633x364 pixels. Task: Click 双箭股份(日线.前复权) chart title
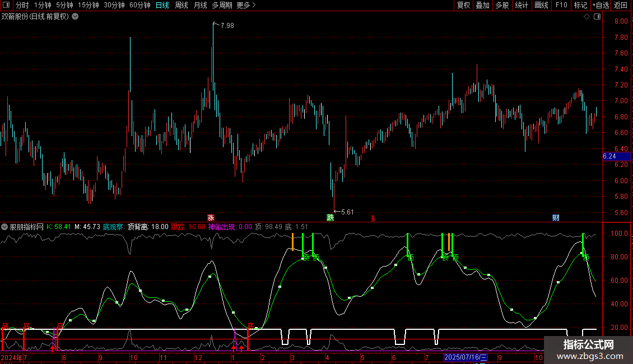[x=35, y=17]
